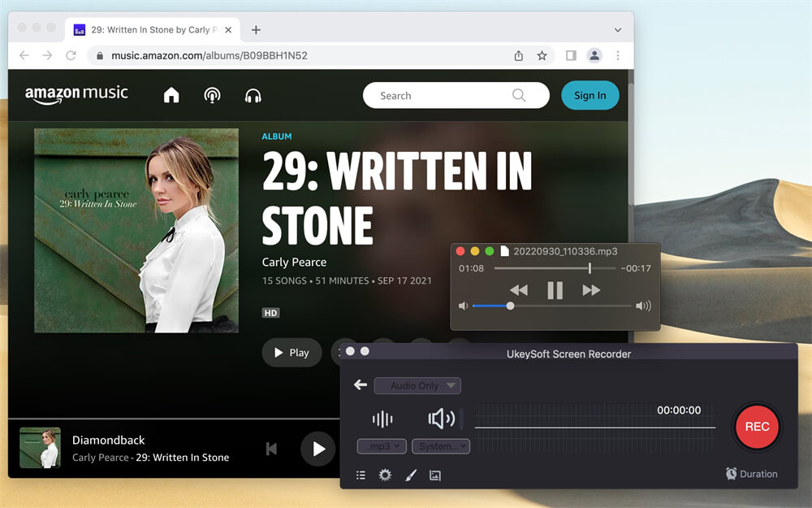This screenshot has height=508, width=812.
Task: Fast forward in the mp3 player
Action: (591, 290)
